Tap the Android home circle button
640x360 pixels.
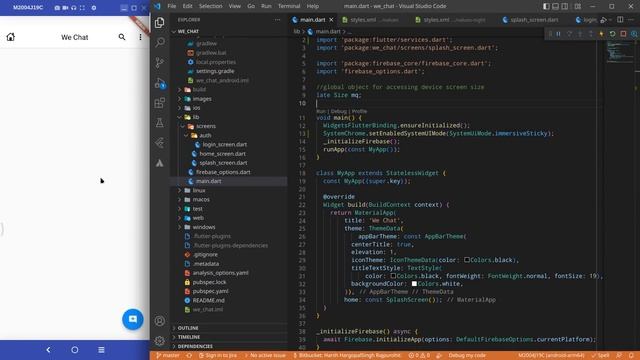[75, 350]
